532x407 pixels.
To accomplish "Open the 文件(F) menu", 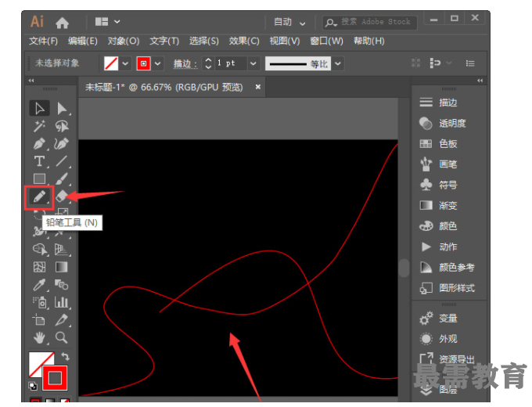I will click(x=43, y=41).
